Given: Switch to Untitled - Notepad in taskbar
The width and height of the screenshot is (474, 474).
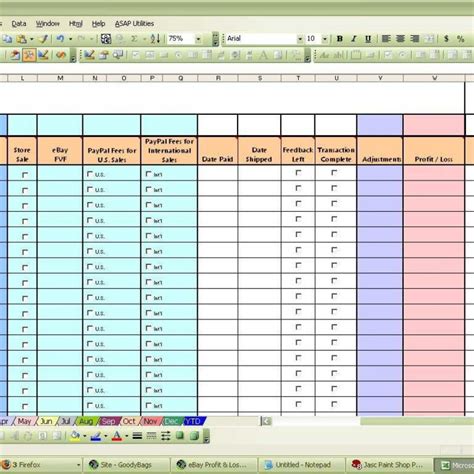Looking at the screenshot, I should point(301,465).
